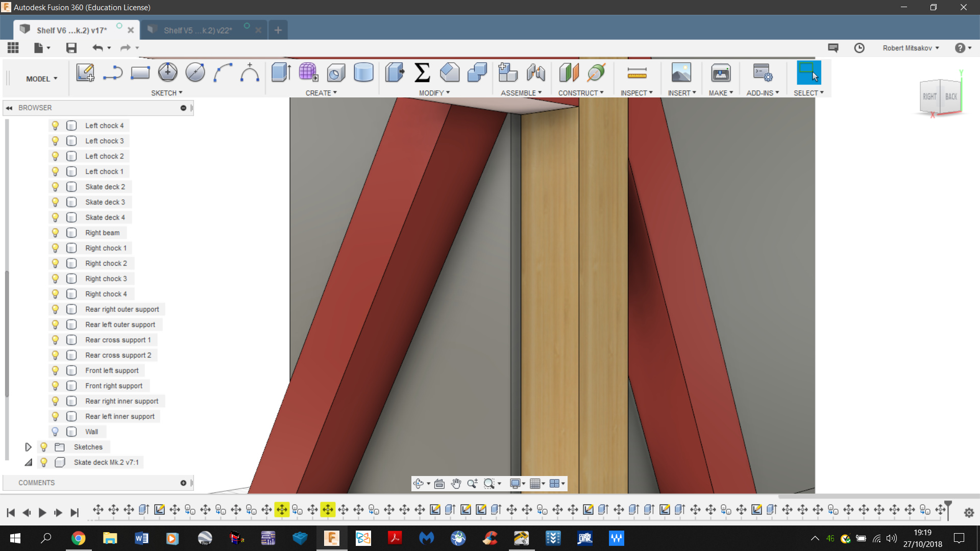Activate the window Select tool
Screen dimensions: 980x551
[808, 72]
